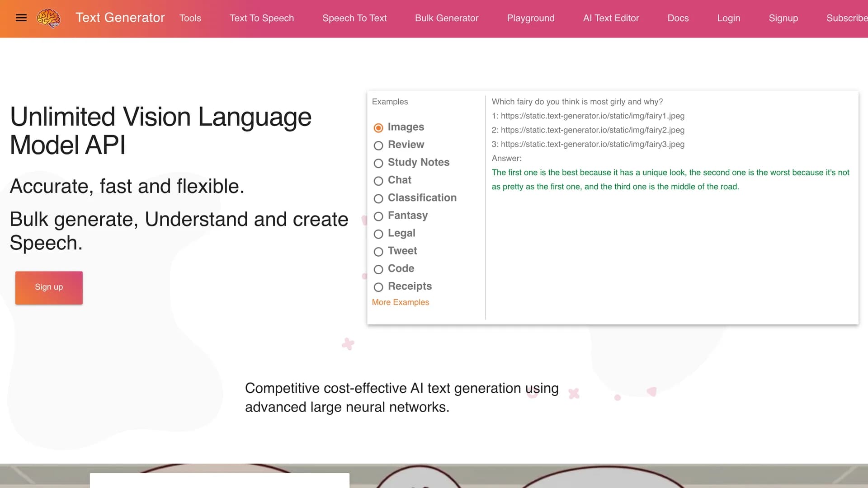The width and height of the screenshot is (868, 488).
Task: Open AI Text Editor page
Action: [611, 18]
